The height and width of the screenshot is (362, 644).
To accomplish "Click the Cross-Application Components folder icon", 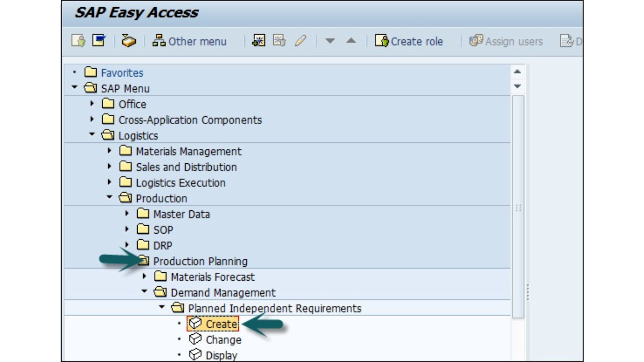I will click(x=108, y=119).
